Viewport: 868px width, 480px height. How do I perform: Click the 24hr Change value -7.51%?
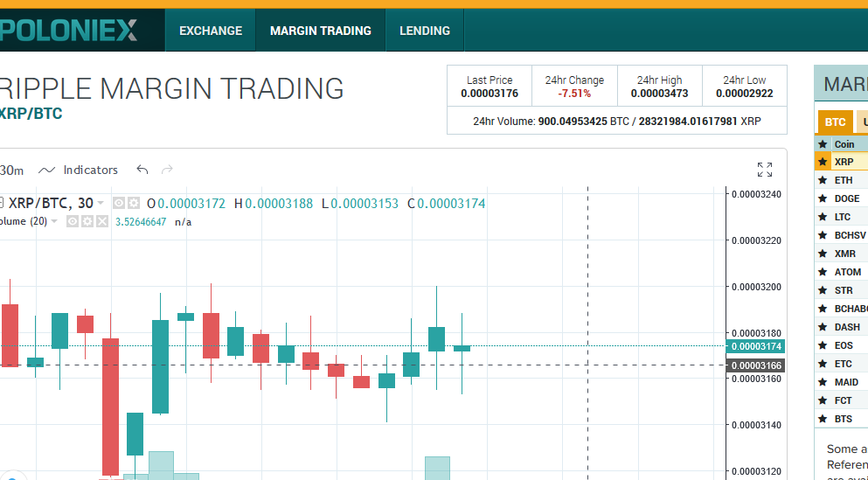(574, 94)
